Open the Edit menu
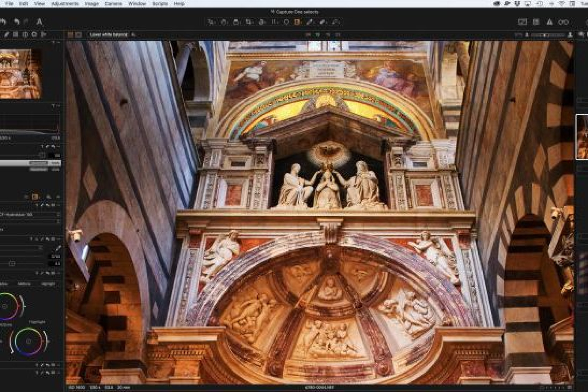 [x=23, y=4]
